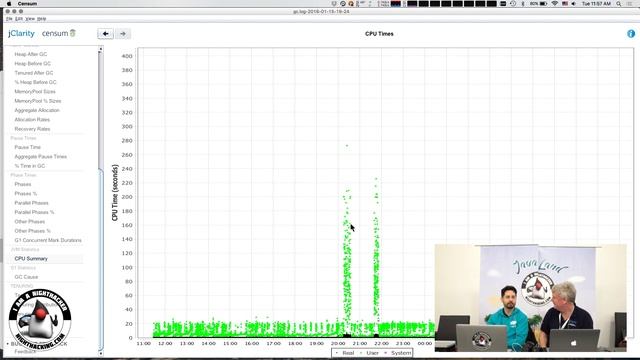Select CPU Summary in the sidebar

click(31, 259)
